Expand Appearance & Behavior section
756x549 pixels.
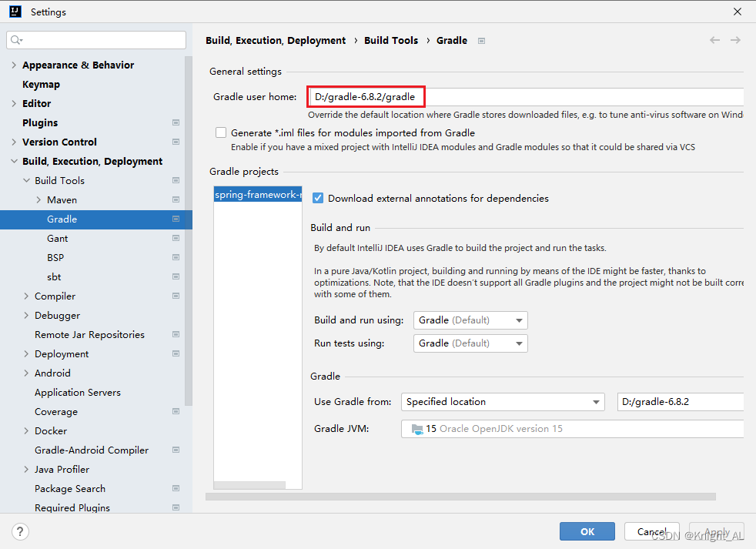pos(14,65)
